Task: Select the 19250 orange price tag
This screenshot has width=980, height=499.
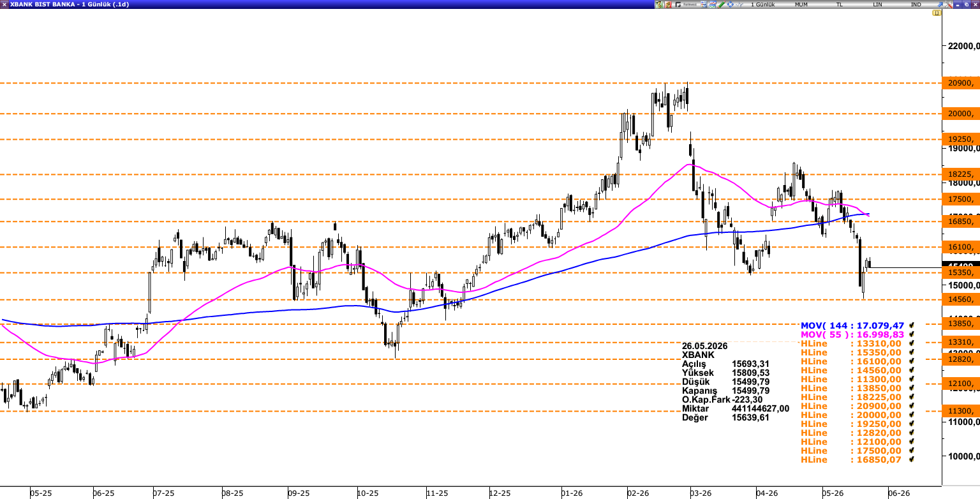Action: coord(961,139)
